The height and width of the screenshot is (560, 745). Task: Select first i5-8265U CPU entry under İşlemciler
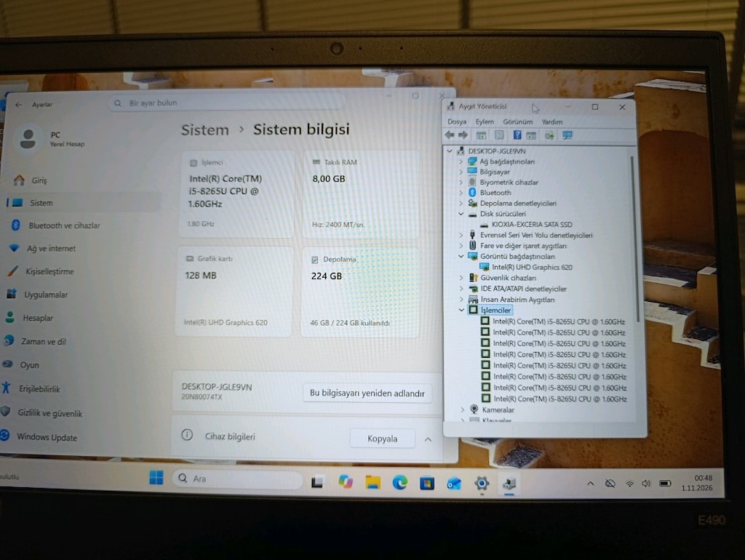pyautogui.click(x=559, y=321)
